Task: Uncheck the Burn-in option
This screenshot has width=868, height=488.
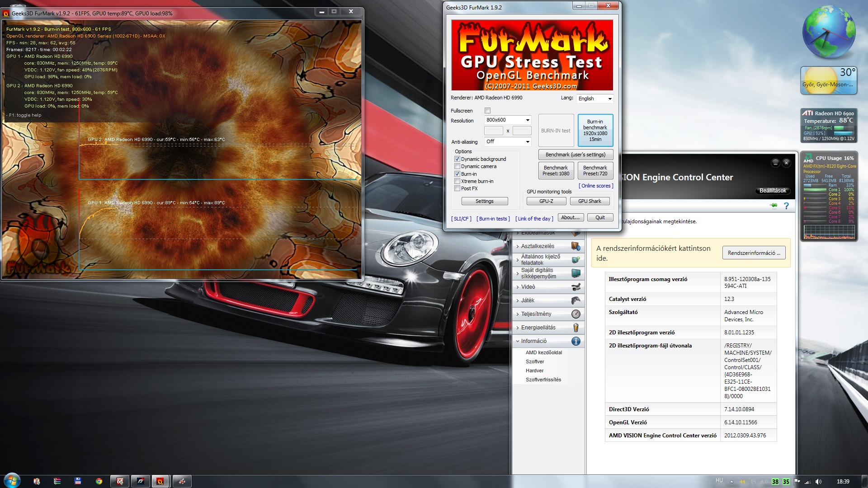Action: click(457, 174)
